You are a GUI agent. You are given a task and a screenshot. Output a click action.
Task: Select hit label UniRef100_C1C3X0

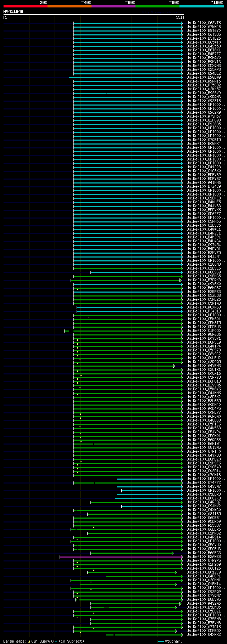pos(204,171)
